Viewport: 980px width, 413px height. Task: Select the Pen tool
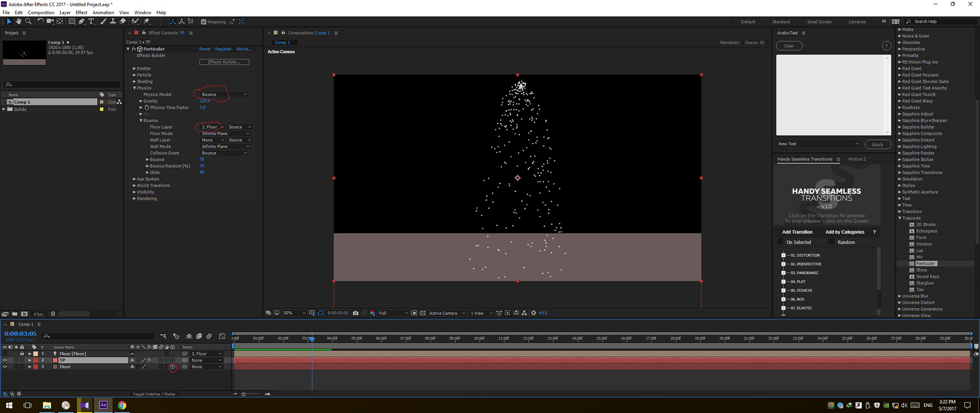tap(82, 21)
